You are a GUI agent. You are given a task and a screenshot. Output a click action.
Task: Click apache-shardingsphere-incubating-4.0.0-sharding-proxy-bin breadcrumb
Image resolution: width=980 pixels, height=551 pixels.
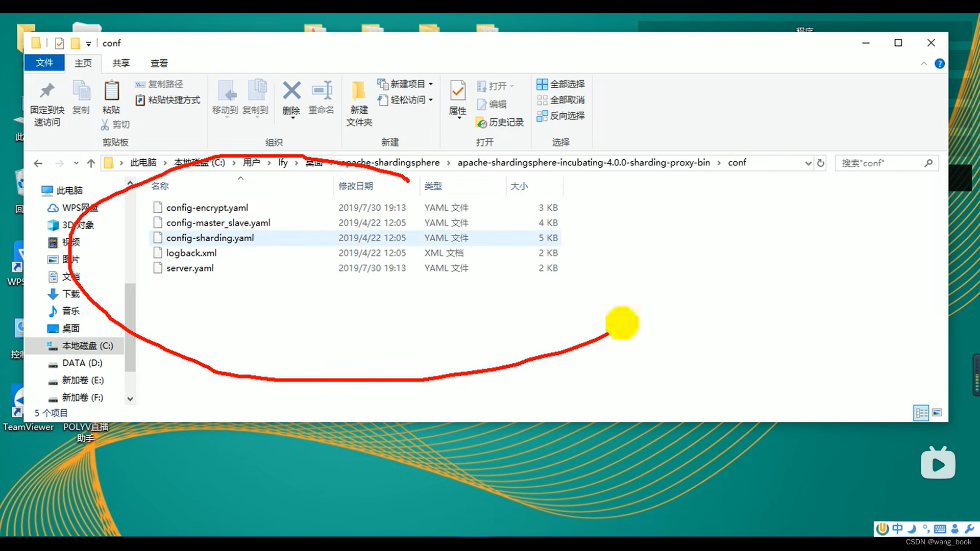pyautogui.click(x=583, y=162)
